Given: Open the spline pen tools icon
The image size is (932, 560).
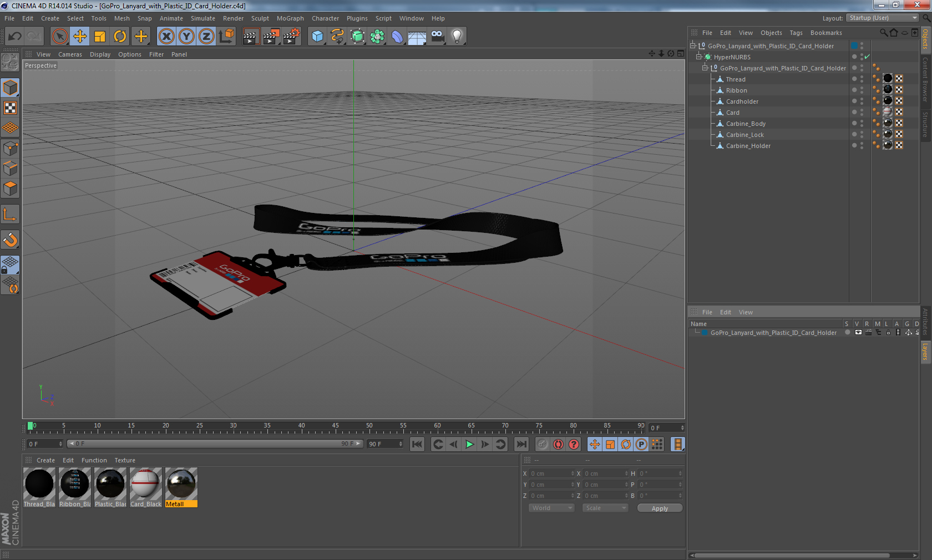Looking at the screenshot, I should [337, 37].
